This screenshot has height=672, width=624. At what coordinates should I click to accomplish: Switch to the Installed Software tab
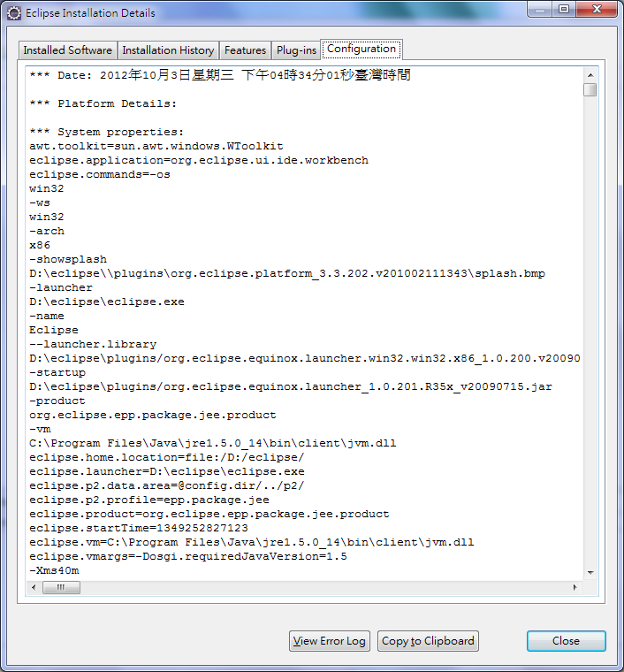point(68,50)
